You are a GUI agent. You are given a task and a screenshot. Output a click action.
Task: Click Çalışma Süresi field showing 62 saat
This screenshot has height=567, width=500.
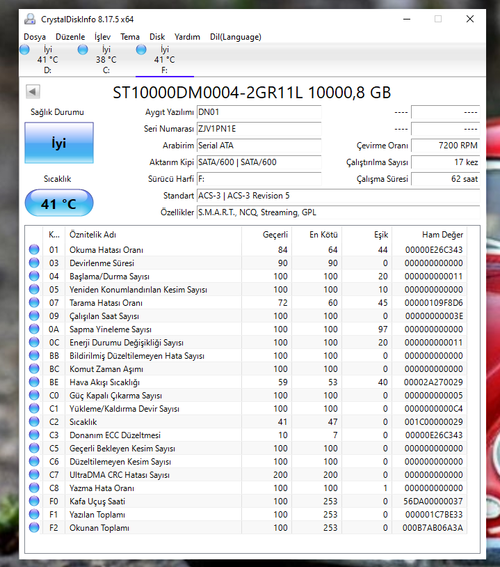coord(445,179)
